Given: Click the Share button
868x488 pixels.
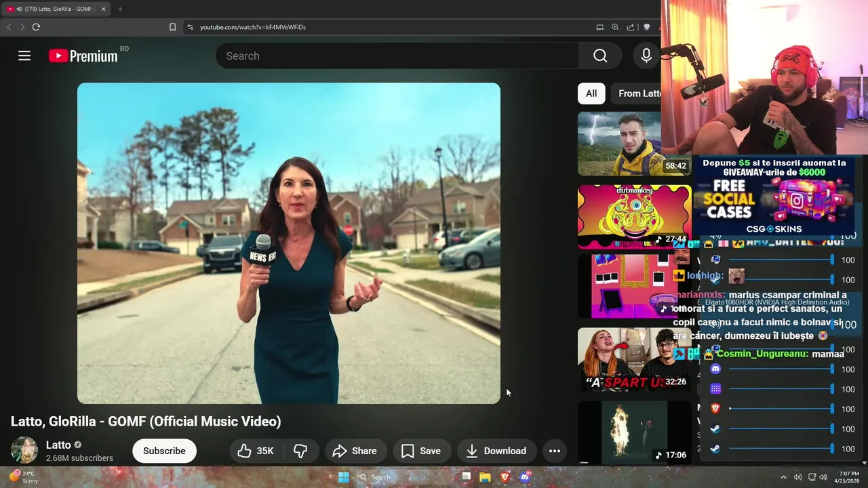Looking at the screenshot, I should coord(355,451).
